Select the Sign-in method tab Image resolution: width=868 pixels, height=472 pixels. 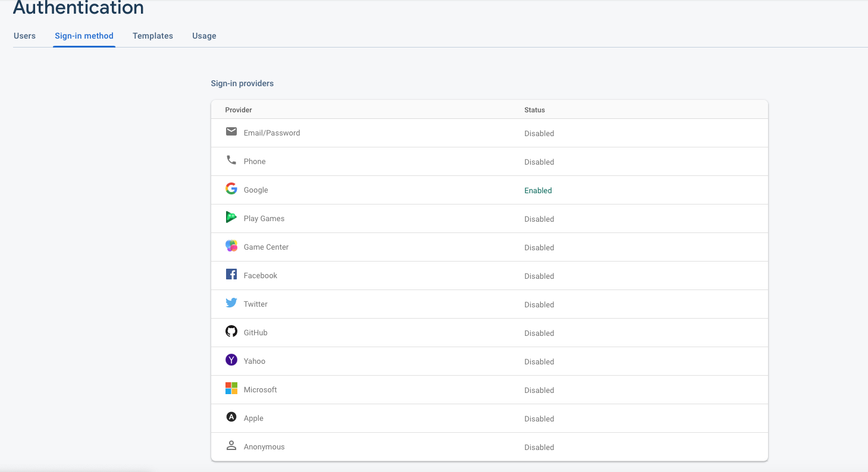(84, 36)
